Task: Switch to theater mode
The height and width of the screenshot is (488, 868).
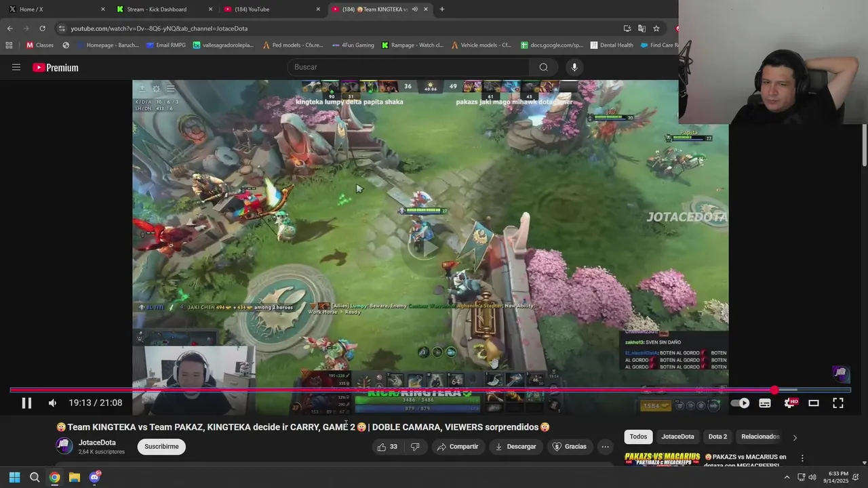Action: click(x=814, y=403)
